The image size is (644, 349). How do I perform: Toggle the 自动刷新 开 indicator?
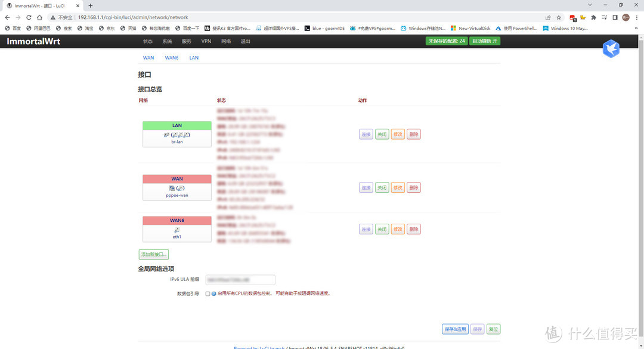pyautogui.click(x=485, y=41)
